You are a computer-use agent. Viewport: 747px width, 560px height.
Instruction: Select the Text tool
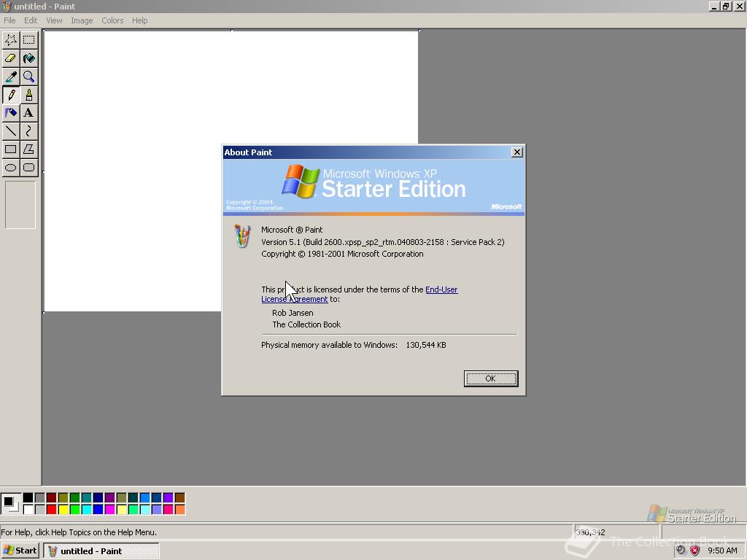tap(29, 113)
